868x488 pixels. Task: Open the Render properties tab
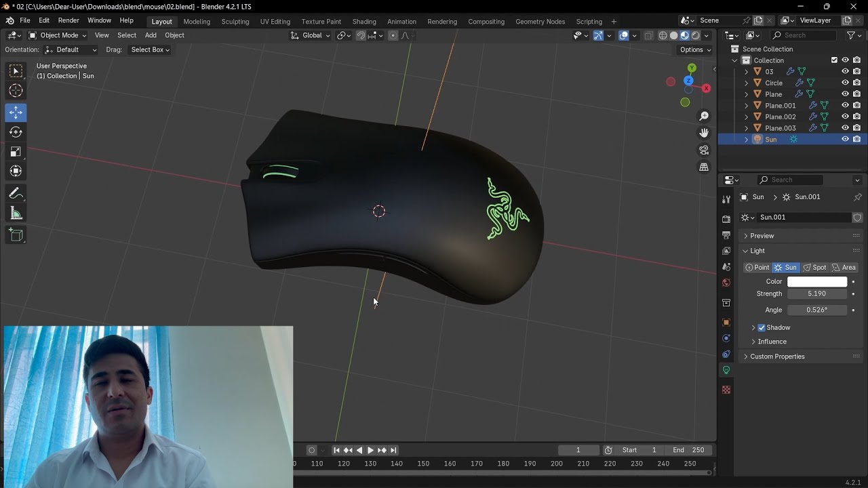click(726, 219)
